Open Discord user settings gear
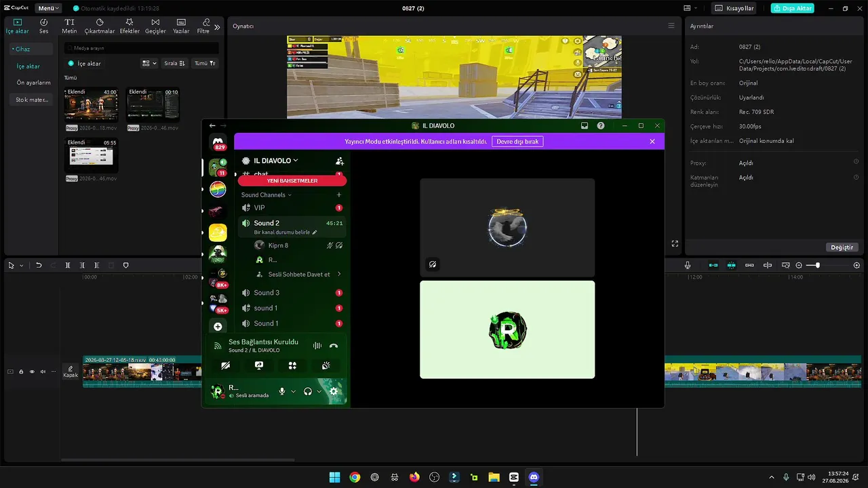The image size is (868, 488). (334, 391)
